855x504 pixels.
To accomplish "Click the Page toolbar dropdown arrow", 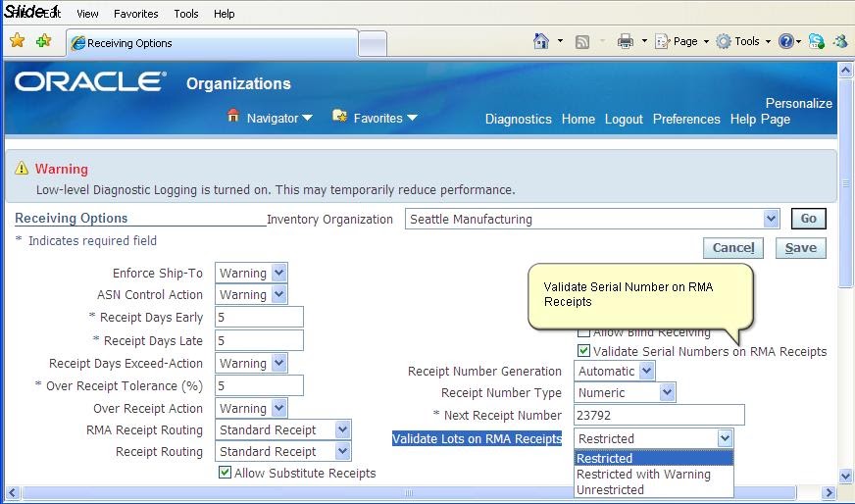I will coord(706,41).
